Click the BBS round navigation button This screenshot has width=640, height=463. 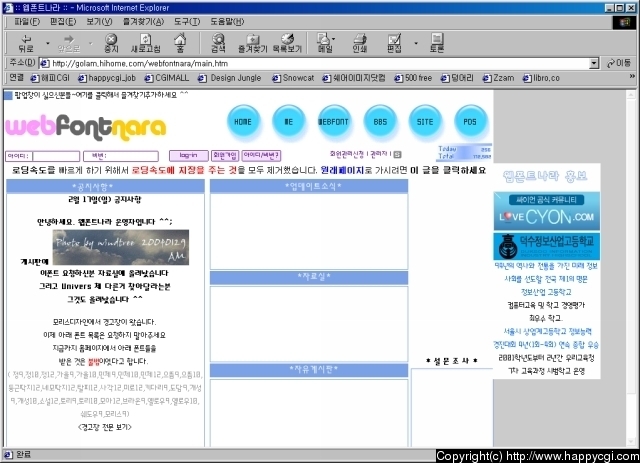[380, 122]
